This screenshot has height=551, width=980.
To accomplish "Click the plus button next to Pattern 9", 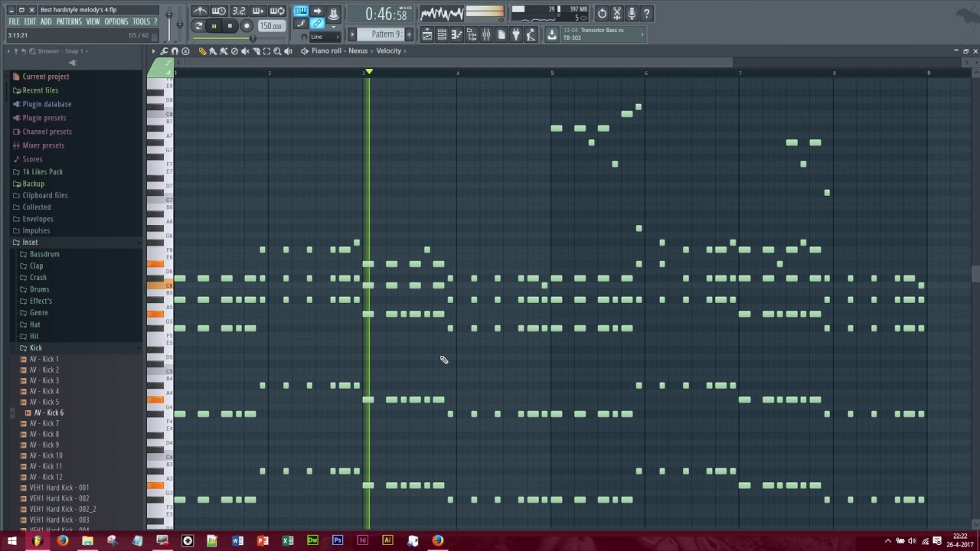I will tap(409, 34).
